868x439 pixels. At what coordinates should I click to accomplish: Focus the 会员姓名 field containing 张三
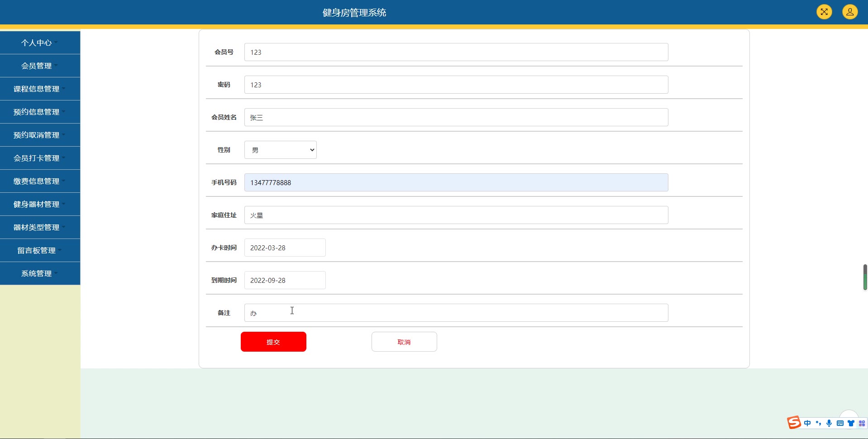click(456, 117)
